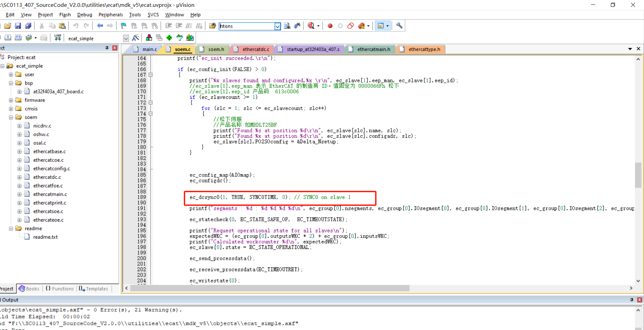Disable all breakpoints

pos(351,26)
